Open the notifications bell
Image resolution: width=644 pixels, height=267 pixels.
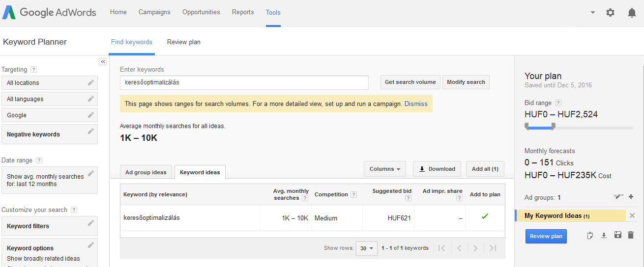coord(632,13)
